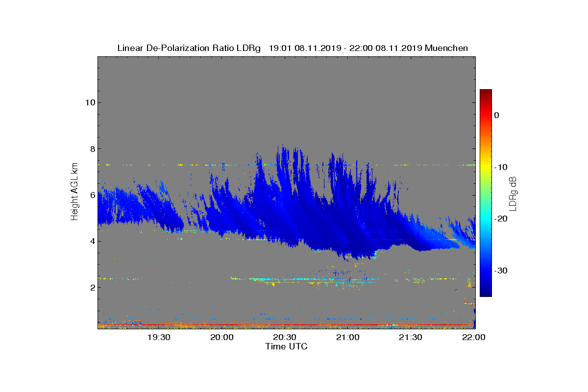The image size is (588, 392).
Task: Click the 10 km height tick label
Action: point(89,102)
